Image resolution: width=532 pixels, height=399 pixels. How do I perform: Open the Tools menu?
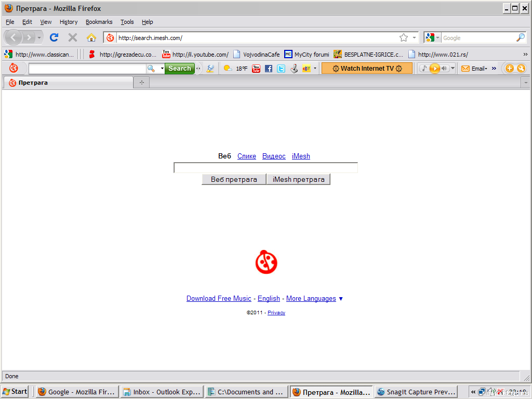(127, 22)
